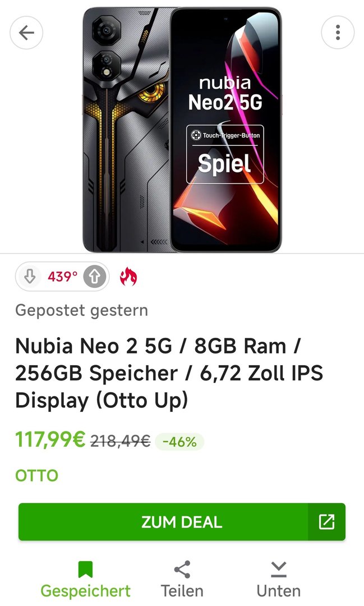Open the OTTO merchant link
This screenshot has height=606, width=364.
coord(36,476)
